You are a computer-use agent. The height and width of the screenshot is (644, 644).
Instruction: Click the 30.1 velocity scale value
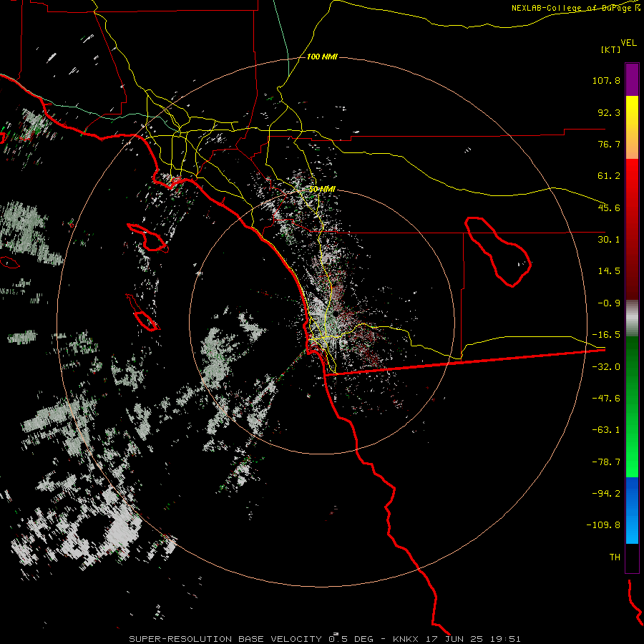609,240
